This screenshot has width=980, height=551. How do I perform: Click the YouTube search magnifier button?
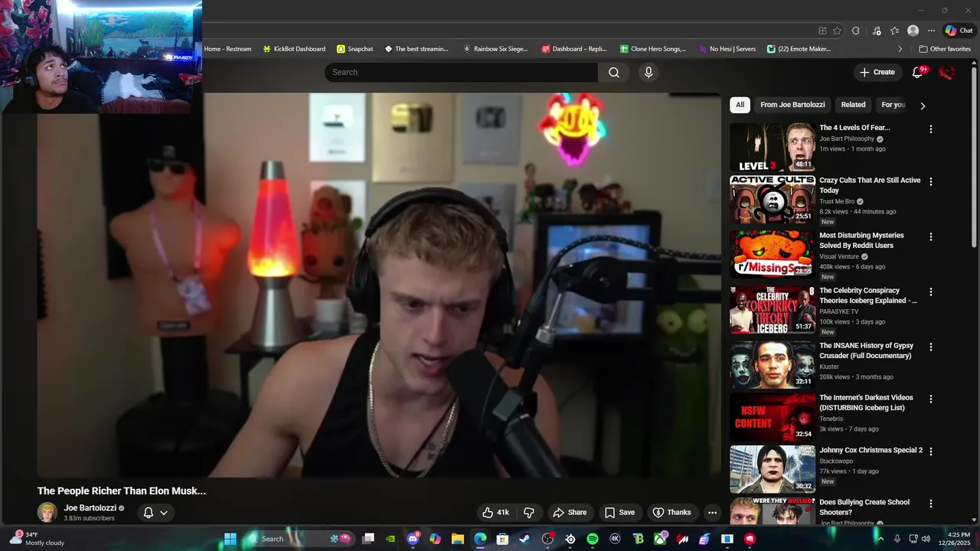tap(614, 72)
